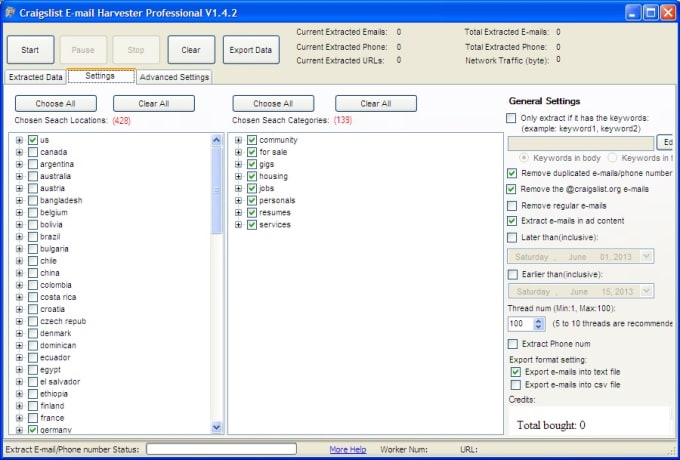The width and height of the screenshot is (680, 460).
Task: Clear All search categories
Action: pos(376,104)
